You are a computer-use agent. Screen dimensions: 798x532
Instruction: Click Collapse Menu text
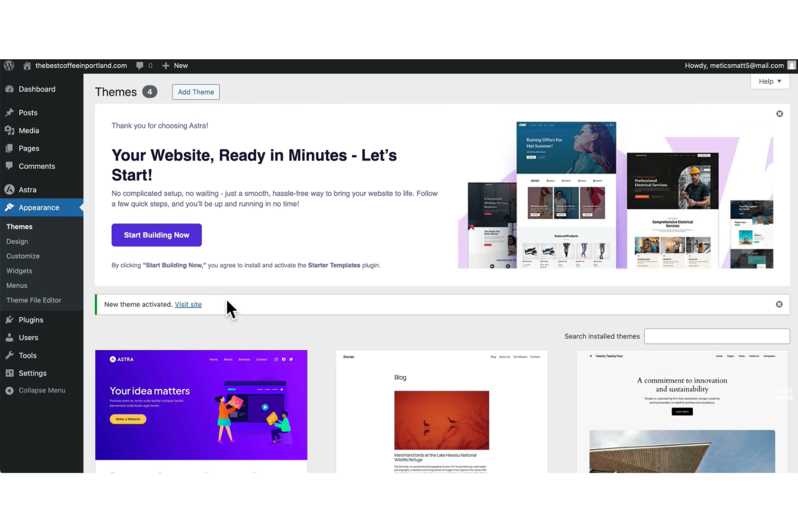(x=42, y=390)
